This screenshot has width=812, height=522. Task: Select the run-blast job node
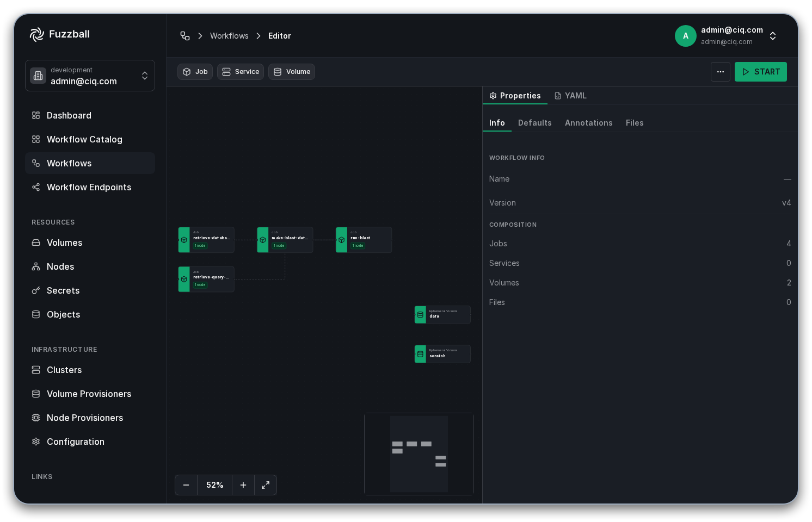[364, 240]
